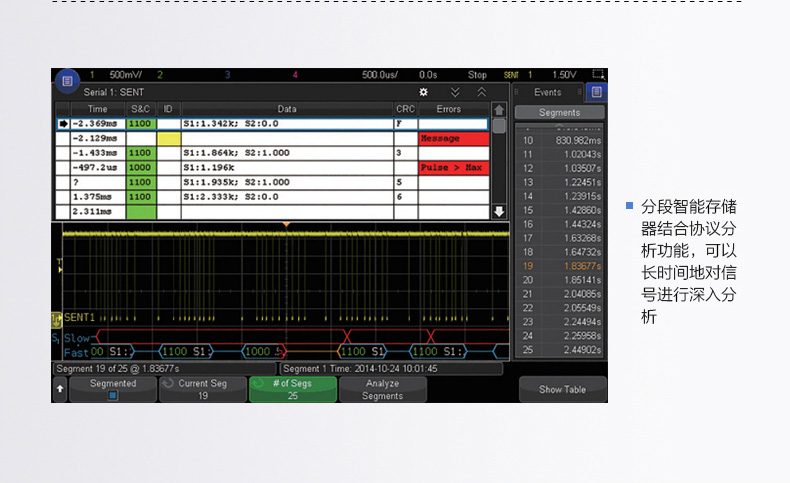Click the trigger time marker above waveform

(x=287, y=225)
